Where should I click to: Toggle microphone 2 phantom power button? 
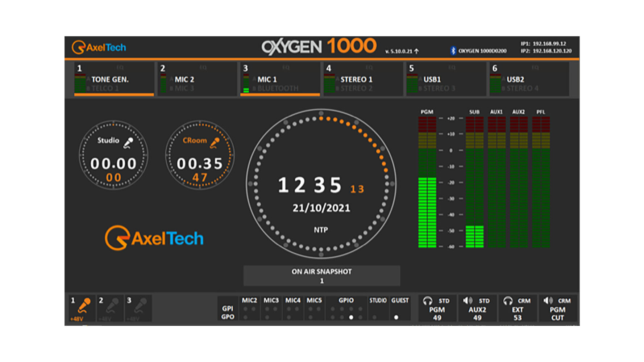coord(110,308)
